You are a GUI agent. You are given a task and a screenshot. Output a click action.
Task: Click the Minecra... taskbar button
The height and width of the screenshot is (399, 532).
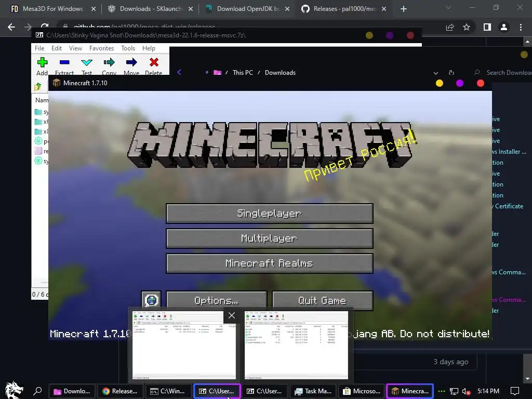[410, 391]
